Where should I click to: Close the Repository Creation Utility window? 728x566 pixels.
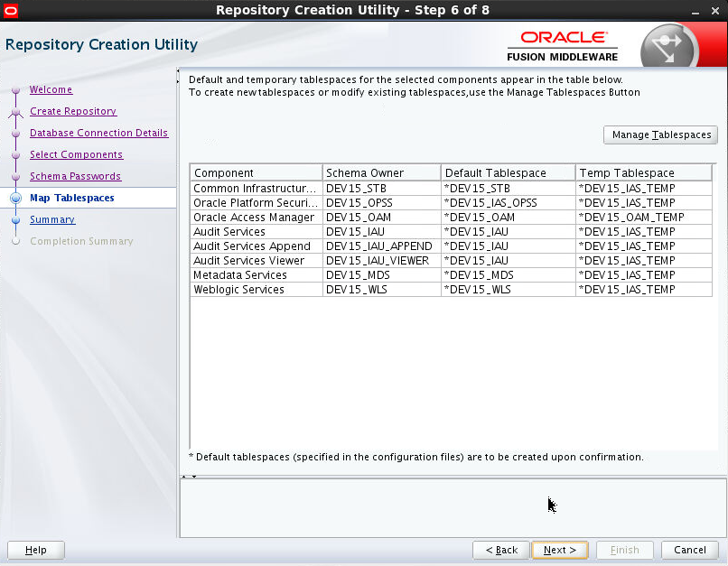click(715, 11)
